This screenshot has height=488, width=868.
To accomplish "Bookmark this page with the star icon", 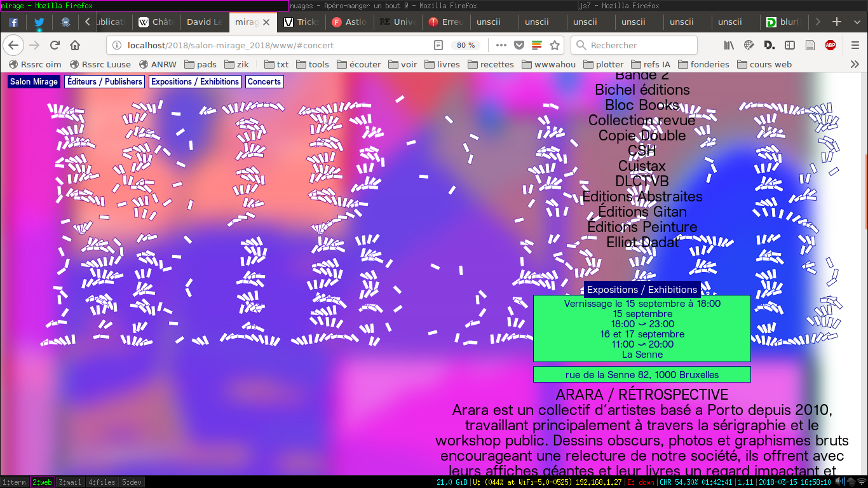I will (x=555, y=45).
